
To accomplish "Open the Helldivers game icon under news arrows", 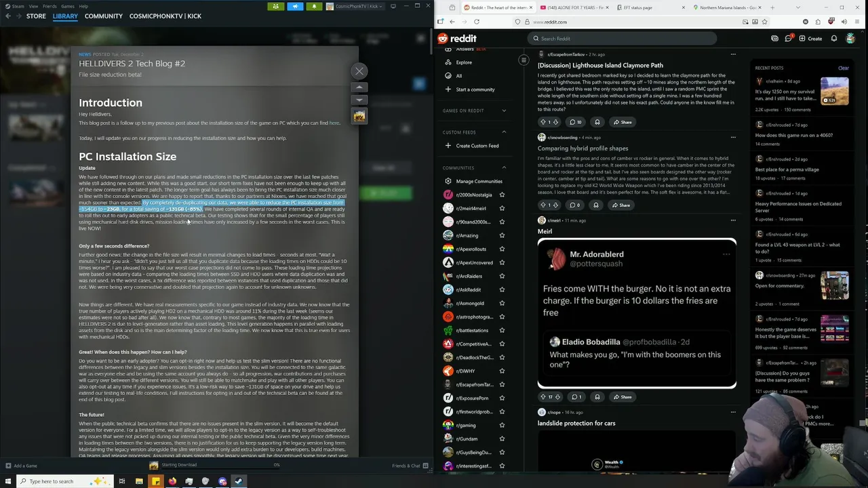I will pos(359,116).
